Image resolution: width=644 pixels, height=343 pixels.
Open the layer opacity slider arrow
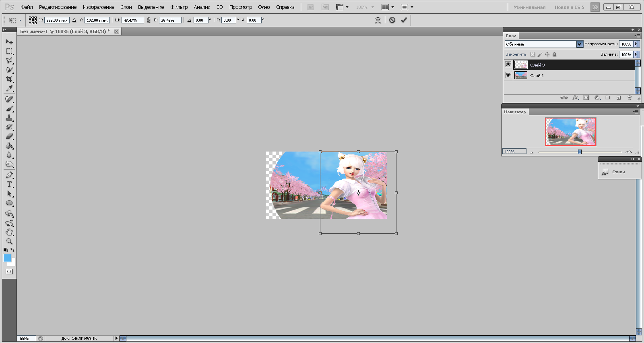pyautogui.click(x=636, y=44)
